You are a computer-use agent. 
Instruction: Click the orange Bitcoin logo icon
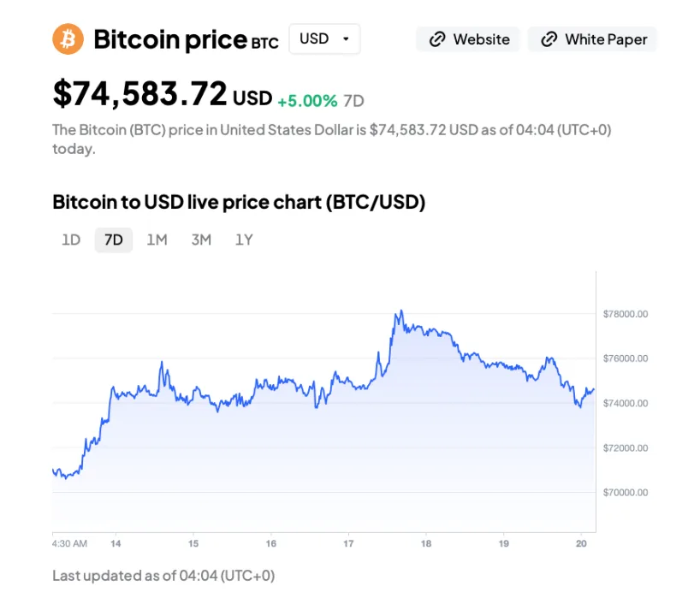[68, 39]
